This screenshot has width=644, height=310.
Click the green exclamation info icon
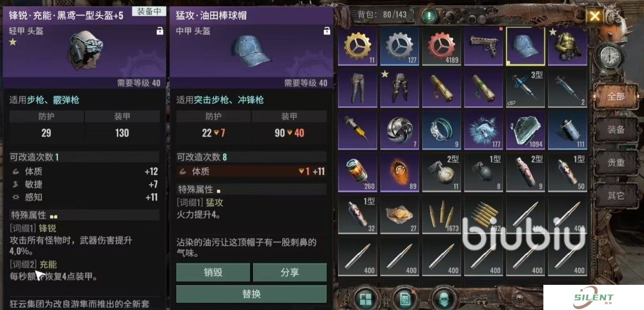429,16
